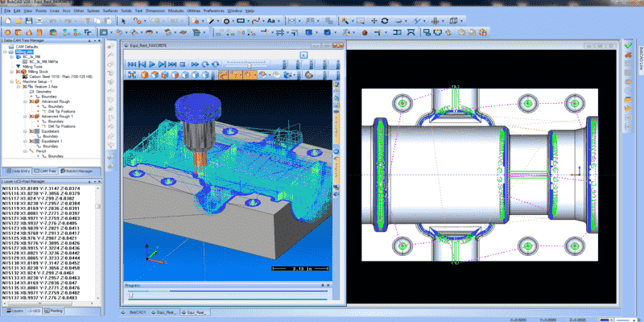
Task: Toggle the third highlighted toolpath display button
Action: 250,75
